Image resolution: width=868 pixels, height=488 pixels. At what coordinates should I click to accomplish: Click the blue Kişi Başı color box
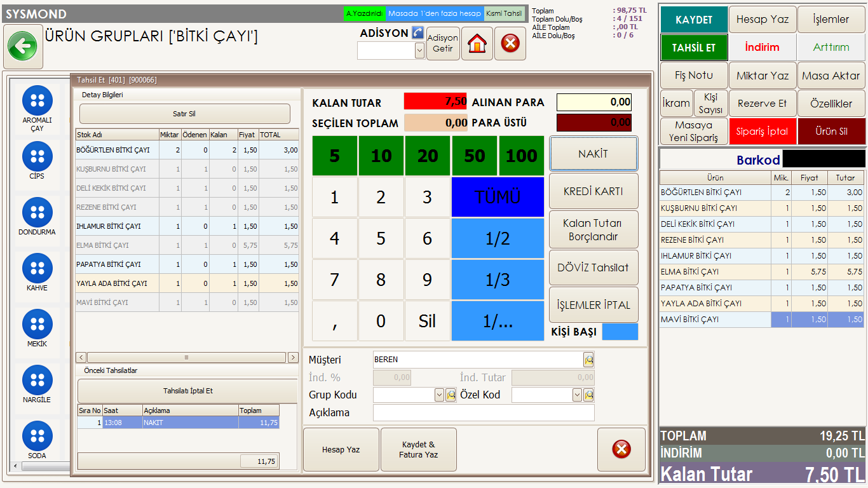[620, 332]
